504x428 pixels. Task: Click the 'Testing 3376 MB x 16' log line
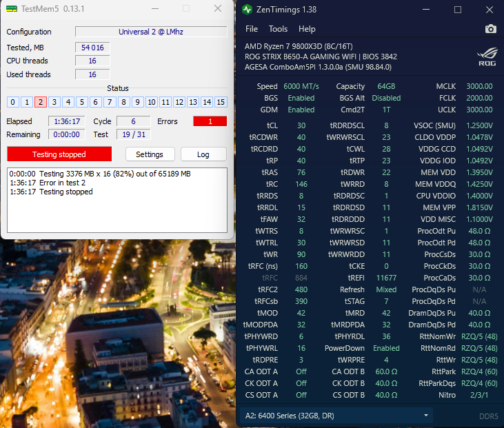100,174
